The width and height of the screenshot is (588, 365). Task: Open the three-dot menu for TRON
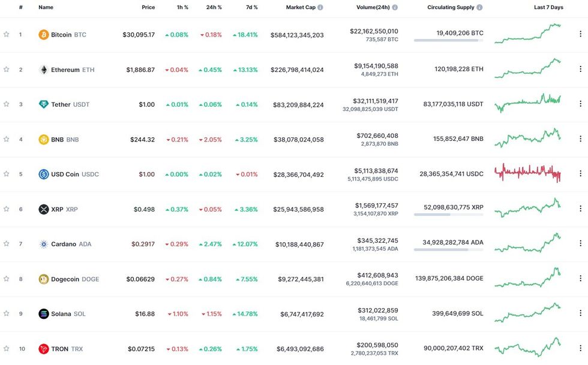point(580,348)
